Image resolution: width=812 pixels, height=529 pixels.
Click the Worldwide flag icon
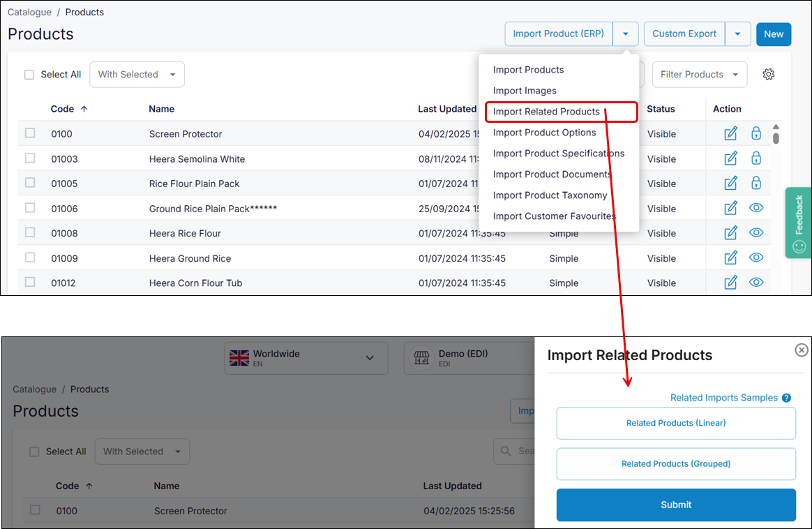[x=240, y=357]
